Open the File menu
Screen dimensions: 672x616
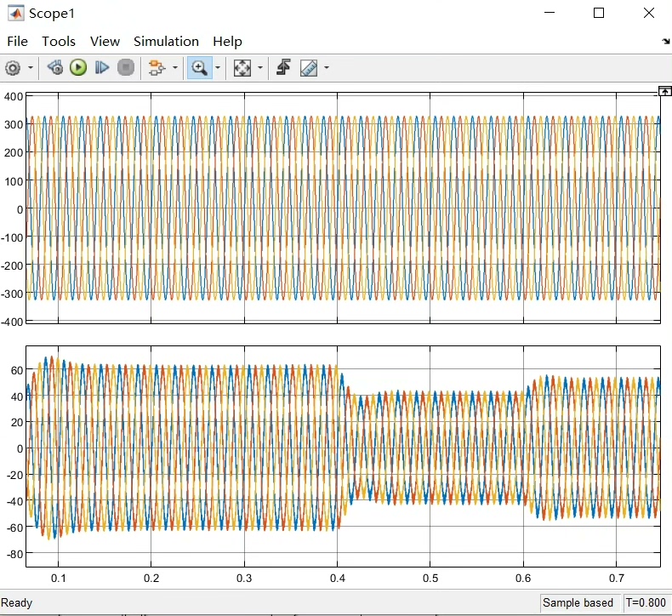point(18,42)
